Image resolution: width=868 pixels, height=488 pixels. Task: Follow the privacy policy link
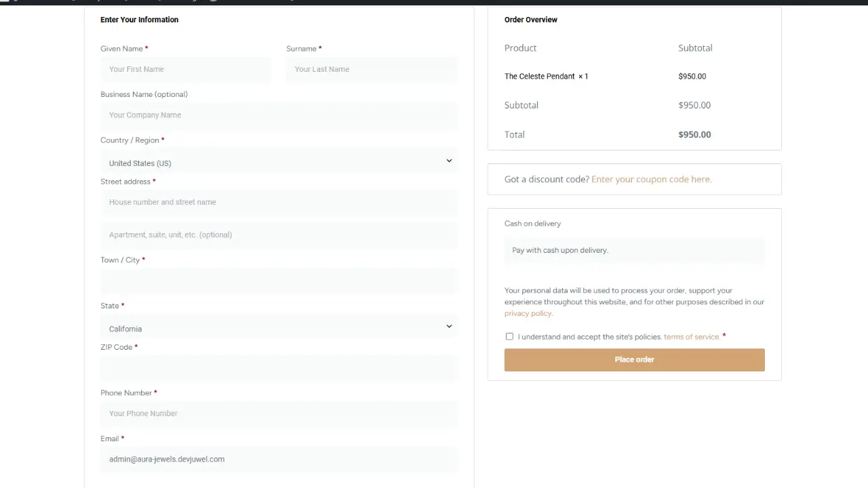[x=528, y=313]
